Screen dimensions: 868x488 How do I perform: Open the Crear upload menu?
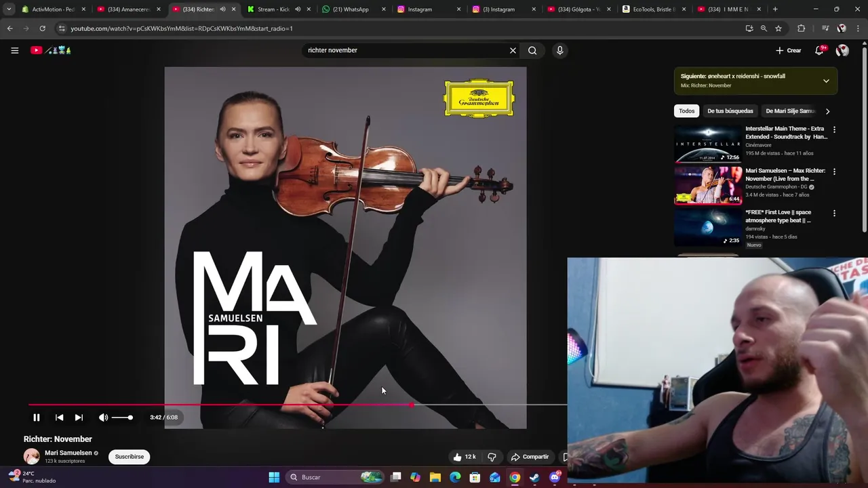point(789,50)
